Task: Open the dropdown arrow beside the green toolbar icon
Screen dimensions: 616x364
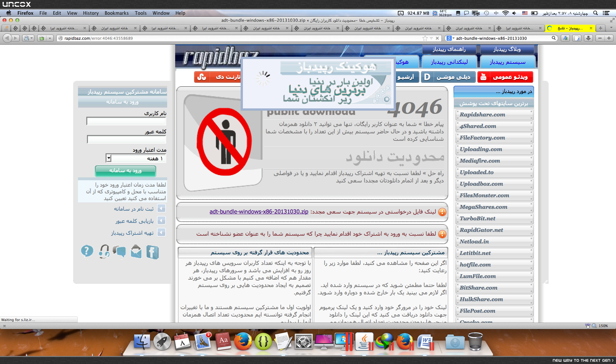Action: [50, 38]
